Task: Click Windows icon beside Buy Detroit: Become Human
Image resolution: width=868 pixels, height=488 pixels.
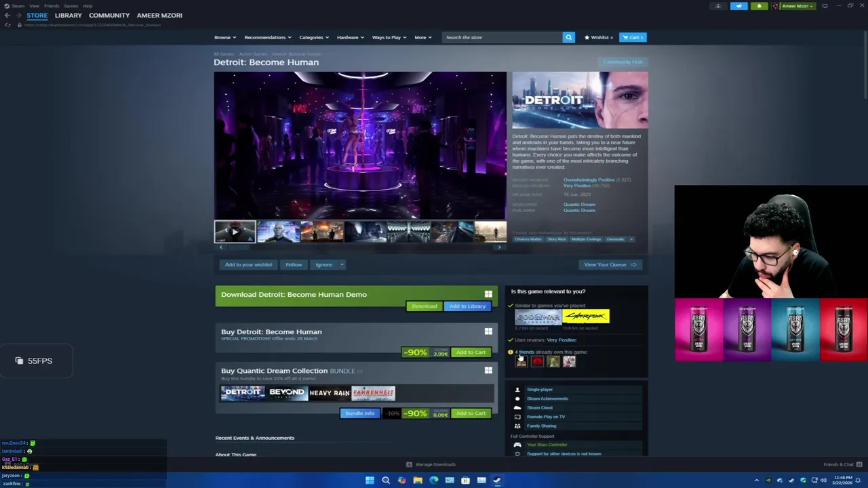Action: coord(488,331)
